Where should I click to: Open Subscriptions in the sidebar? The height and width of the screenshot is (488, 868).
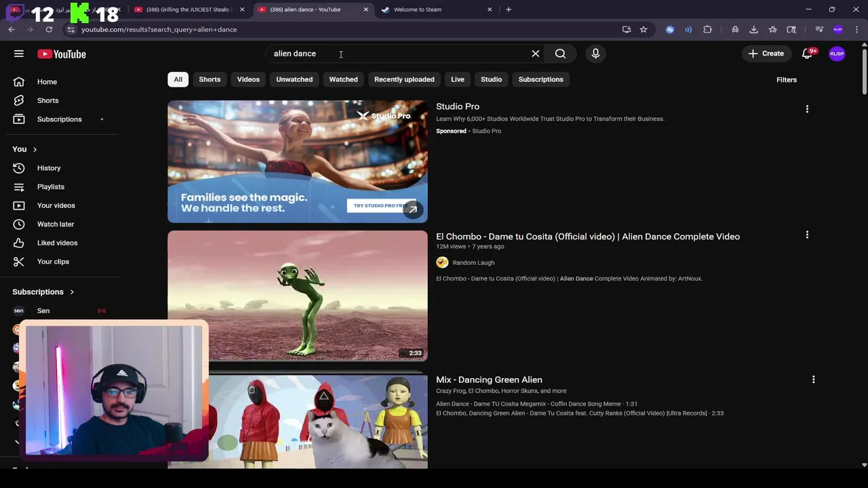click(60, 119)
